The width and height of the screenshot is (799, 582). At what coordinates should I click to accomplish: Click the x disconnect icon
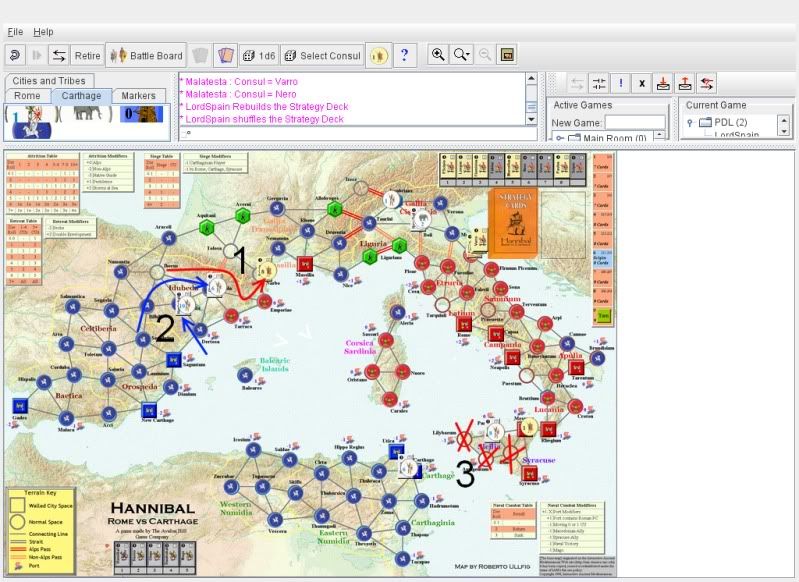tap(642, 83)
